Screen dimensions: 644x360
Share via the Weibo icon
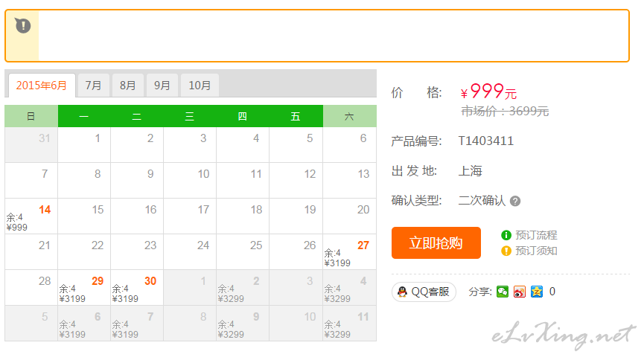520,292
